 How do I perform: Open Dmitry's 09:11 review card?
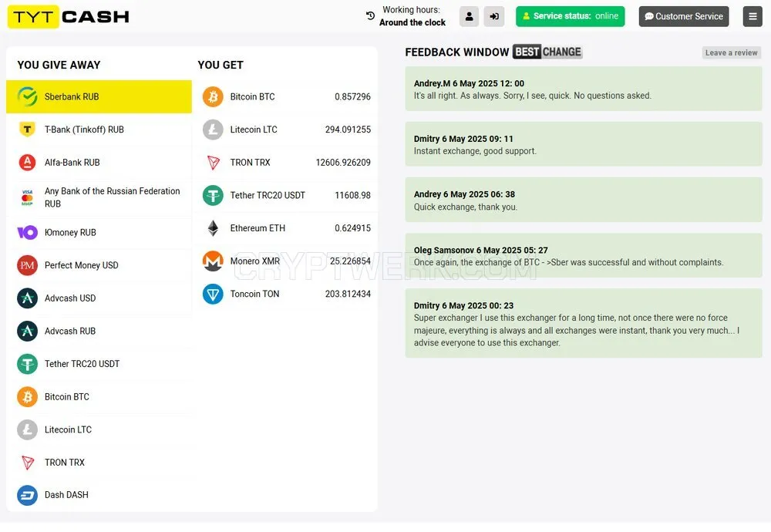583,144
